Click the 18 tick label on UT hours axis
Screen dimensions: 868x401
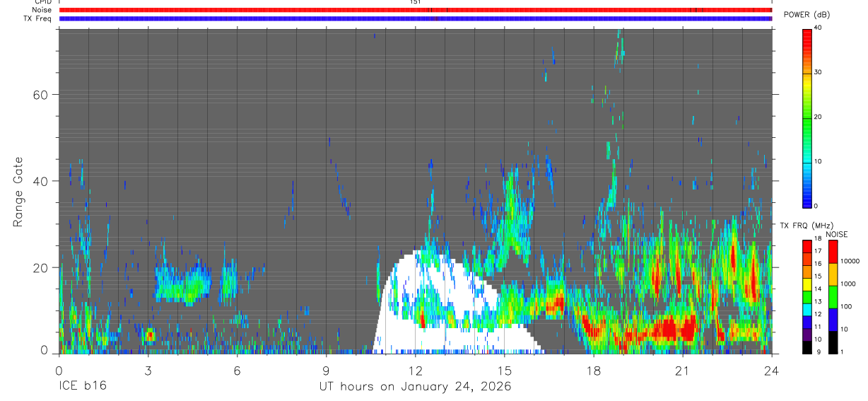point(593,371)
